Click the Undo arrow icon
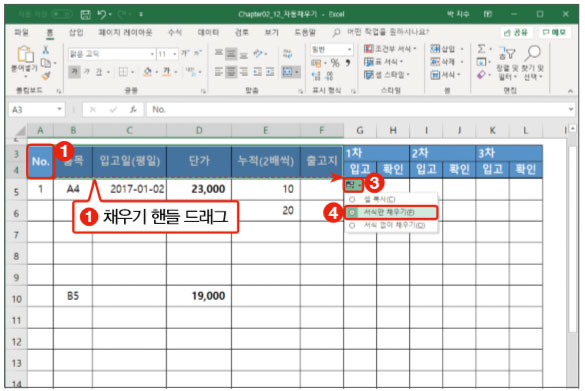This screenshot has height=391, width=585. (x=102, y=15)
